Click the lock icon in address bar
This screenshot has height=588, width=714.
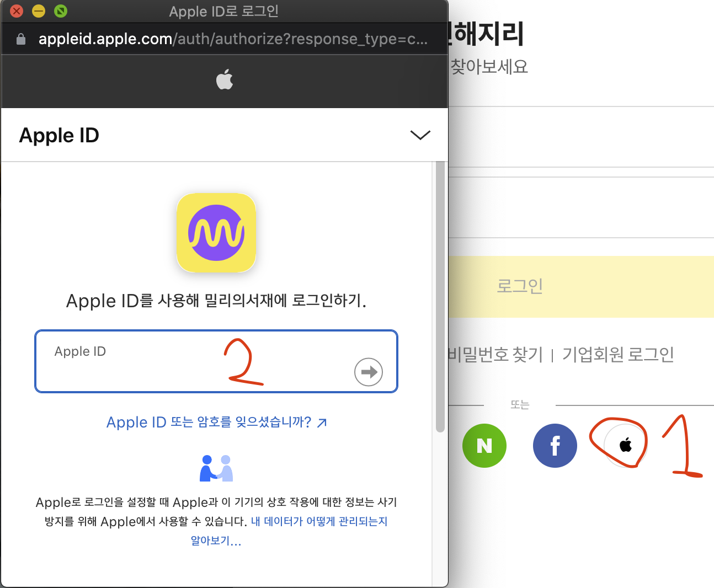21,39
